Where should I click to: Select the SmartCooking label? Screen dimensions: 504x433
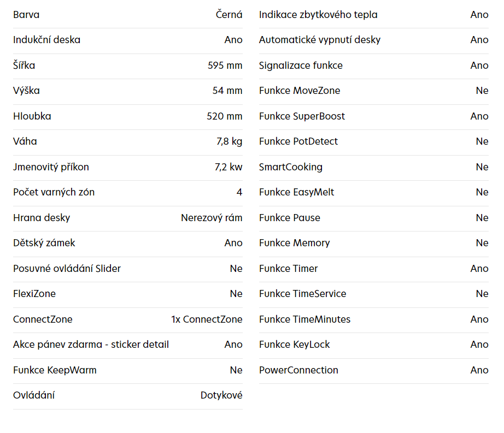tap(291, 167)
